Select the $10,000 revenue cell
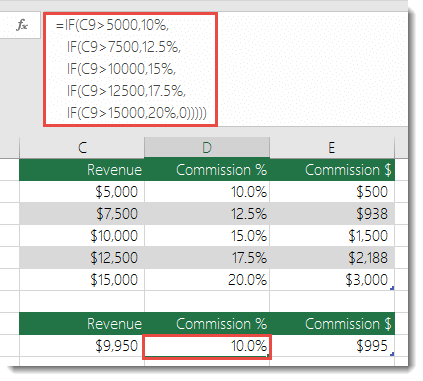The image size is (423, 381). (82, 236)
